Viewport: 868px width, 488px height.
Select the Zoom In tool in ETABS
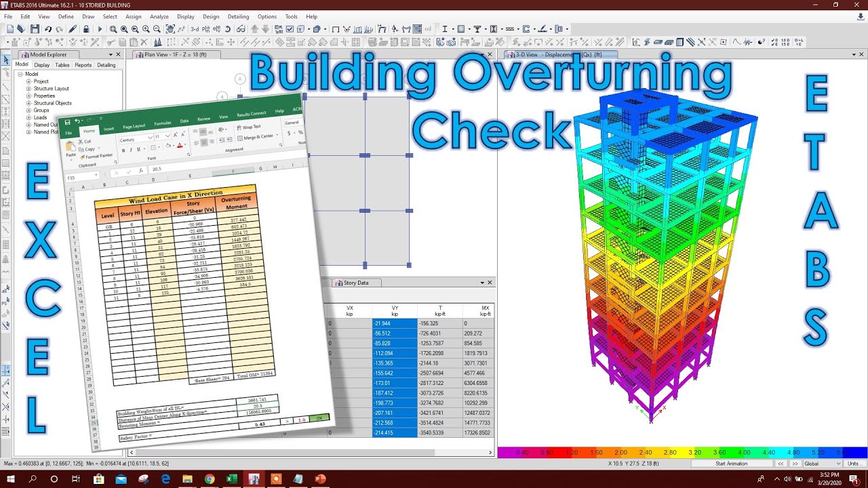click(145, 29)
